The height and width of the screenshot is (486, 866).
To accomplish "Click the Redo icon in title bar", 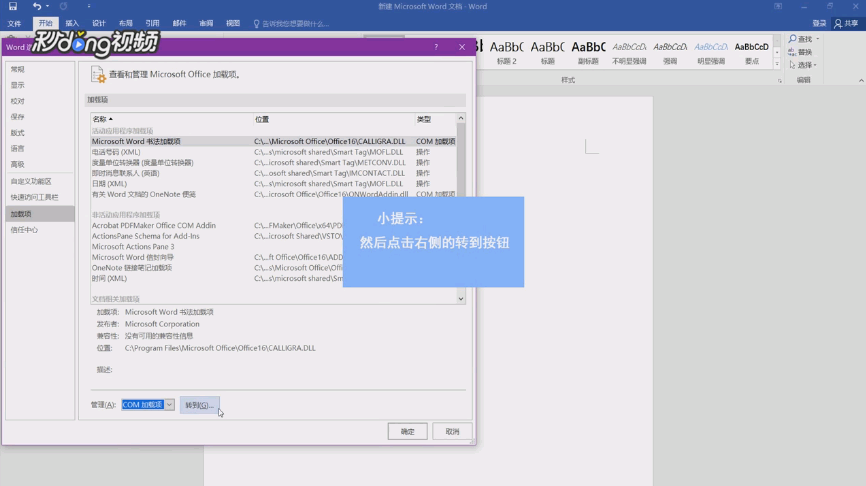I will pos(64,7).
